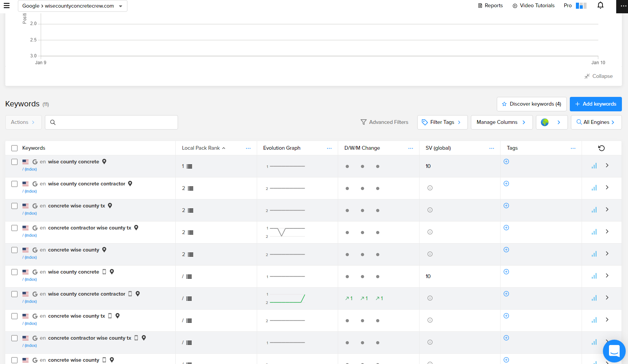Open Video Tutorials

(533, 6)
